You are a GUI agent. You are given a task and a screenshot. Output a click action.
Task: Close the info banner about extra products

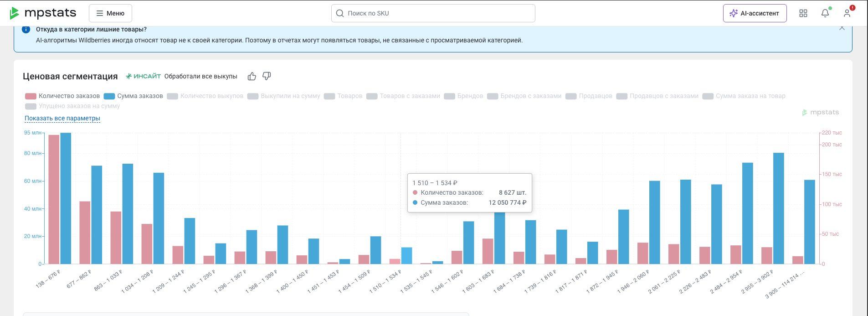point(842,28)
